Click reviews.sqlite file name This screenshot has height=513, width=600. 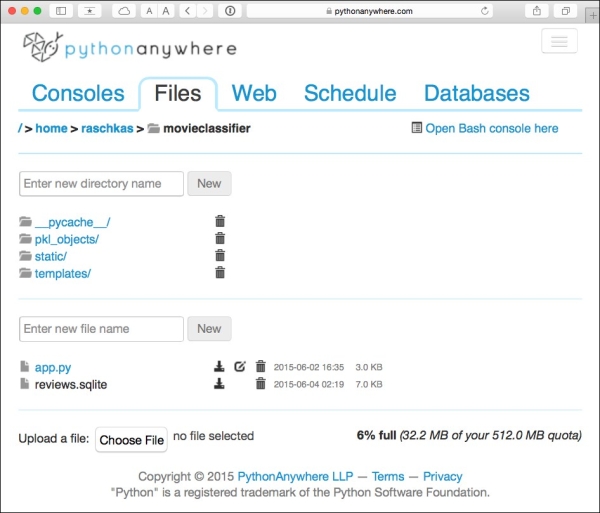click(71, 384)
